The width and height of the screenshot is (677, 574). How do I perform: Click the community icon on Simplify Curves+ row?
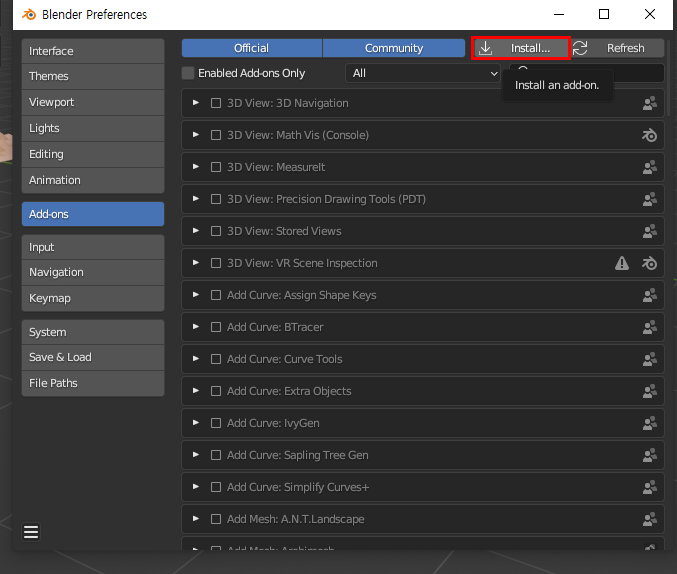coord(649,487)
